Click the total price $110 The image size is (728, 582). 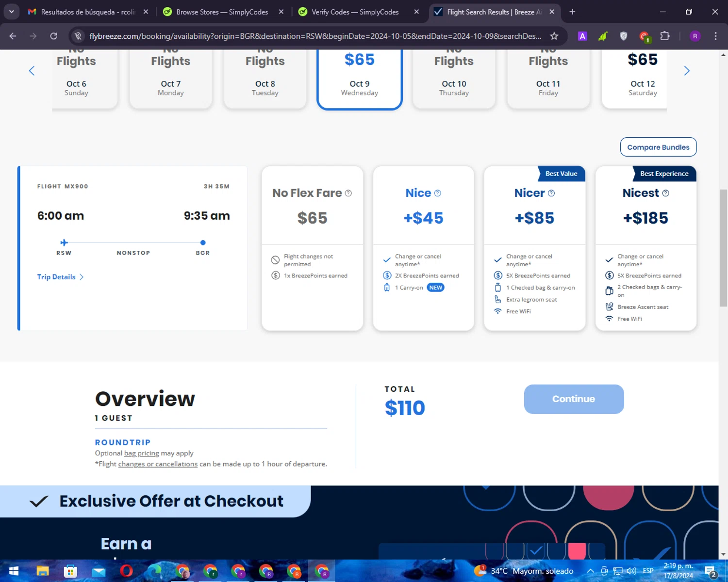tap(405, 408)
